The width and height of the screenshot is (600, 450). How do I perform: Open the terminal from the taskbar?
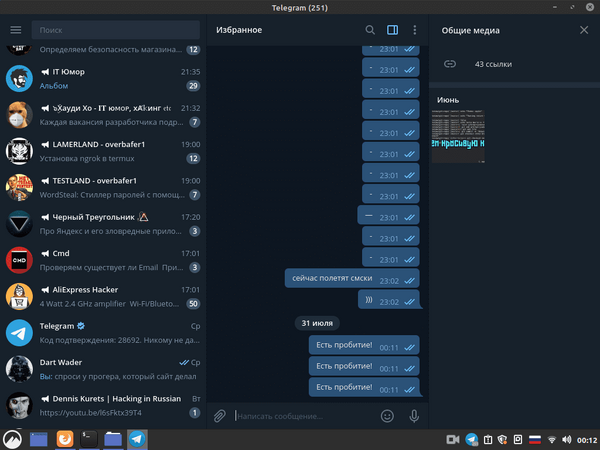pos(89,439)
